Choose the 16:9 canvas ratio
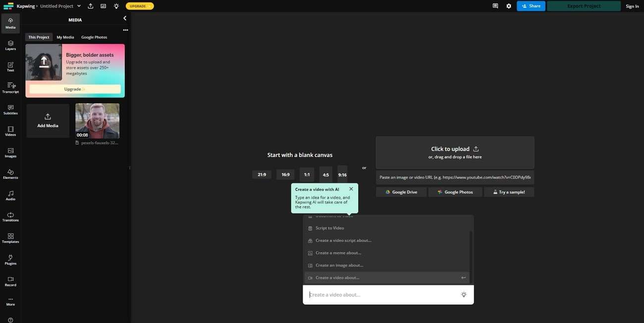The width and height of the screenshot is (644, 323). tap(285, 174)
